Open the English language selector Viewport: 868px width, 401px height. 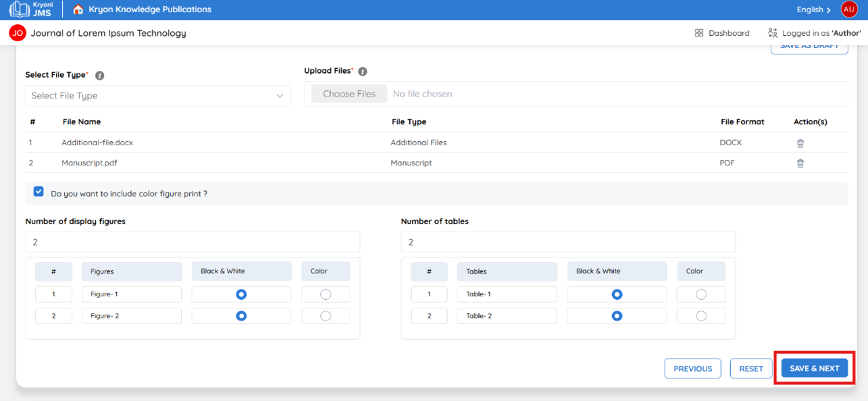(x=814, y=9)
